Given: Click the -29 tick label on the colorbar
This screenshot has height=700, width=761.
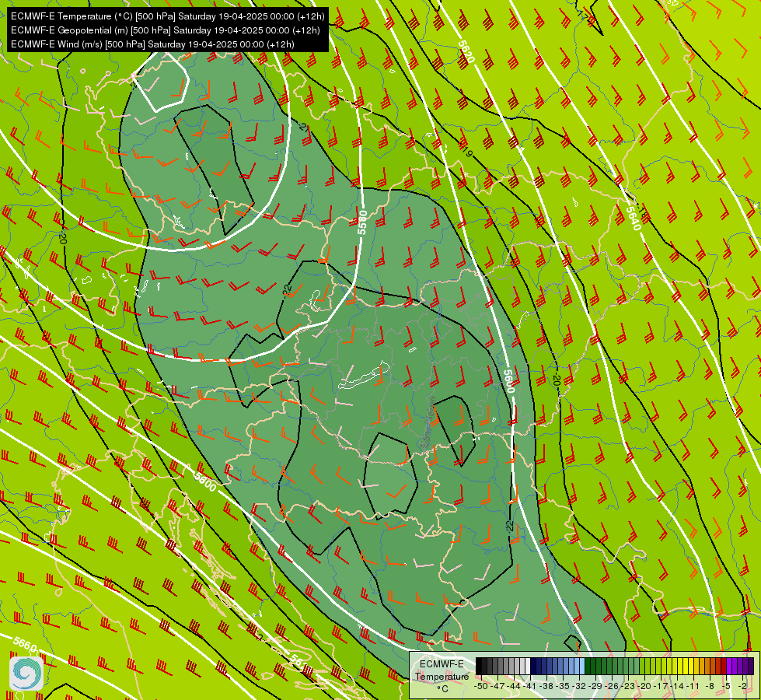Looking at the screenshot, I should coord(595,686).
